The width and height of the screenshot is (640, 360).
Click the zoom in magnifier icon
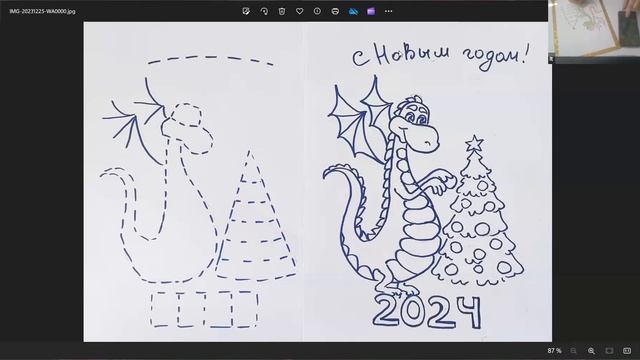click(x=591, y=351)
